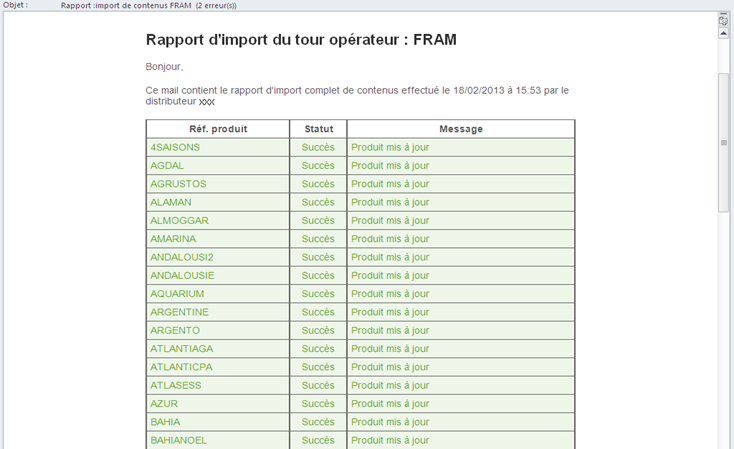Click the scrollbar up arrow
This screenshot has height=449, width=734.
[723, 33]
